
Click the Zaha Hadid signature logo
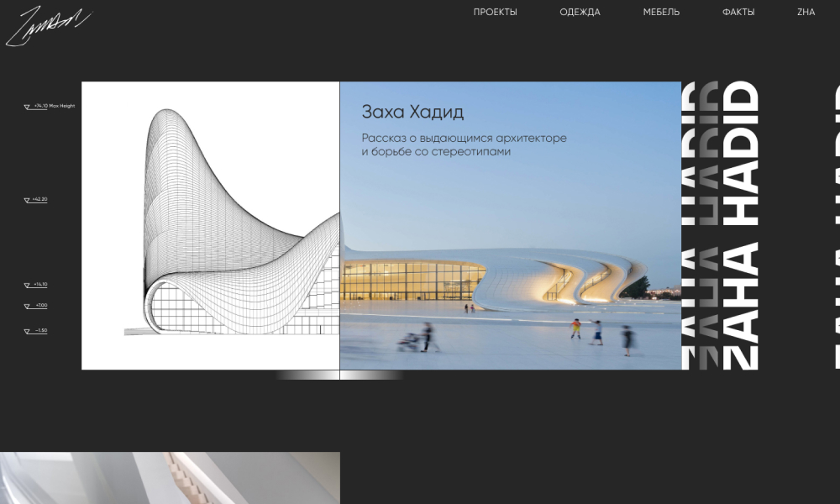pos(46,25)
